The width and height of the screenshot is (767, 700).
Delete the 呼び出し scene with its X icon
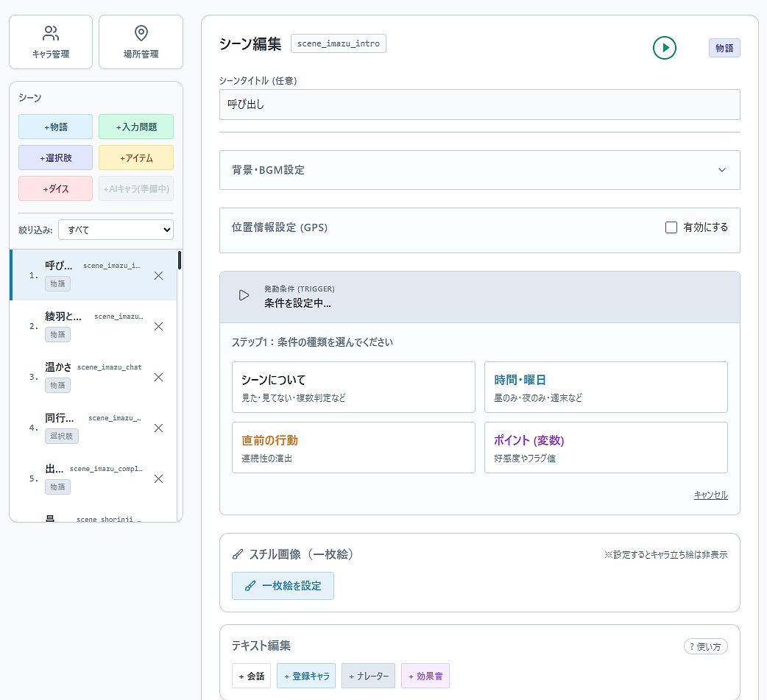click(x=158, y=275)
